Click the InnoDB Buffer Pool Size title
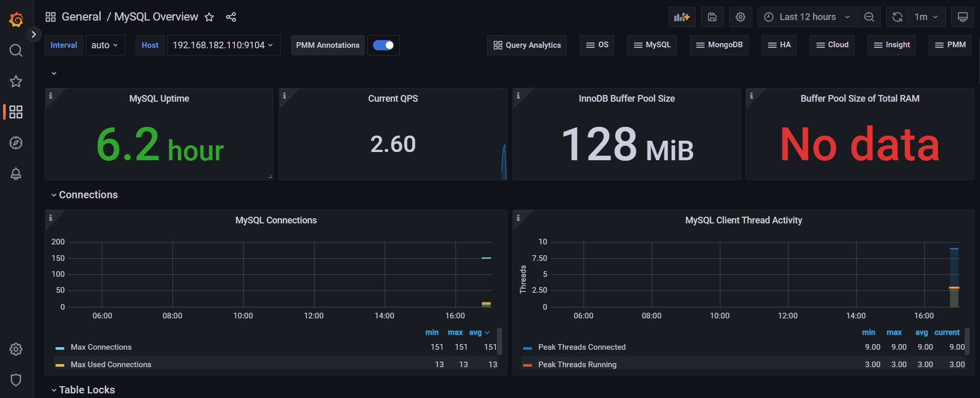 (x=627, y=99)
